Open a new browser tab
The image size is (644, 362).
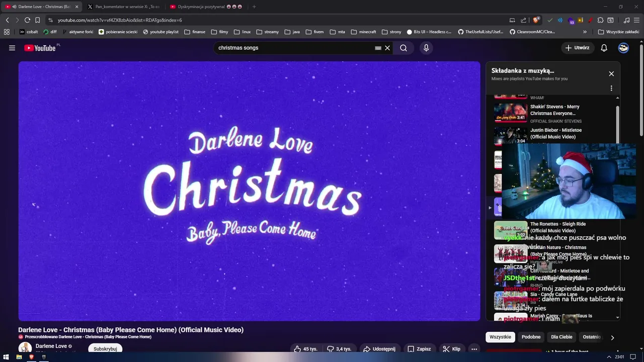[254, 7]
